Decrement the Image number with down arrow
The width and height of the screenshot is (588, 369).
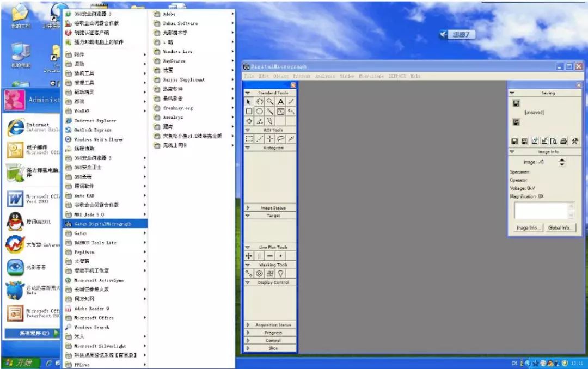pos(562,164)
